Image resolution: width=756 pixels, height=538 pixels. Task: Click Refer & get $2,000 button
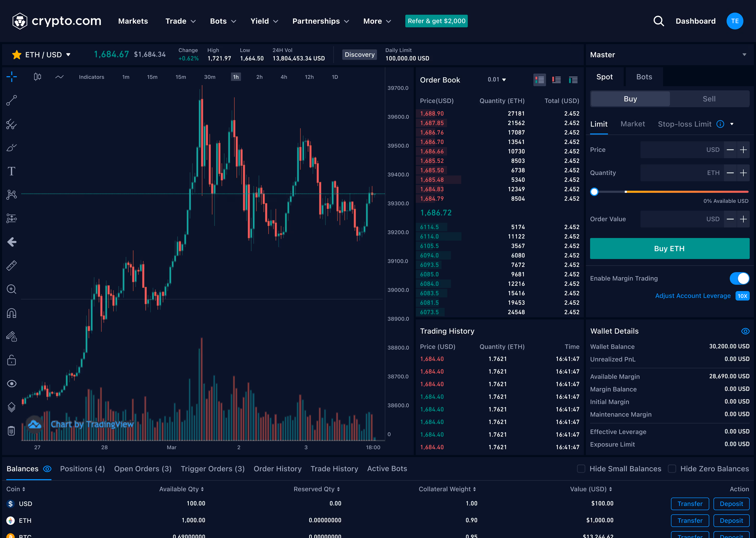point(436,21)
